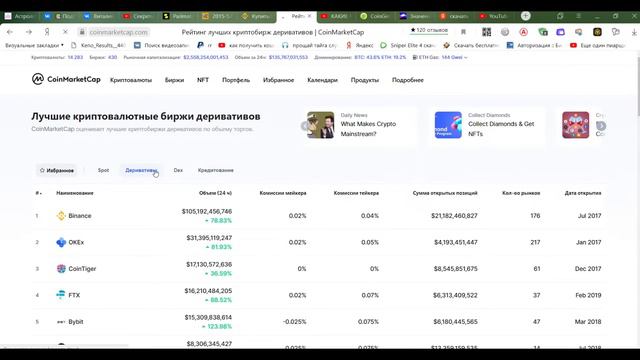Open the Binance exchange link
The image size is (640, 360).
80,216
